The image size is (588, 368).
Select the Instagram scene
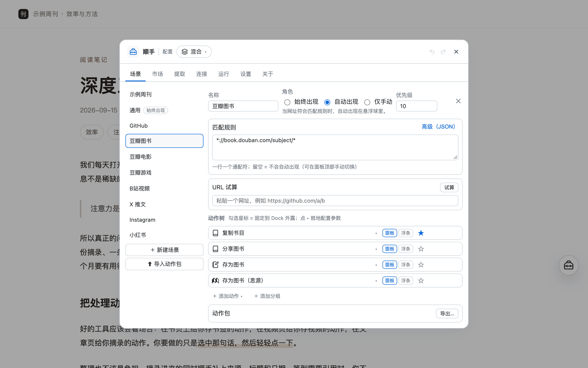pos(164,220)
